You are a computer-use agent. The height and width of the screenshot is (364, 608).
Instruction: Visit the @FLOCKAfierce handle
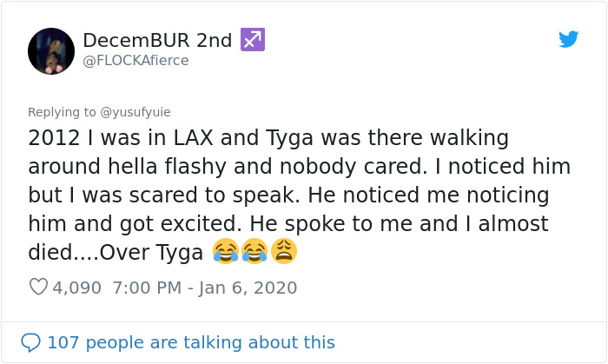click(135, 61)
